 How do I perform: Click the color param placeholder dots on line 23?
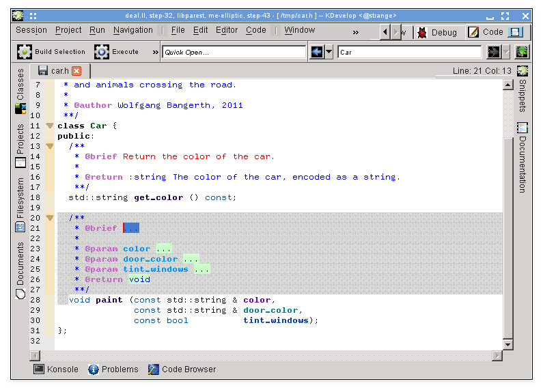163,249
